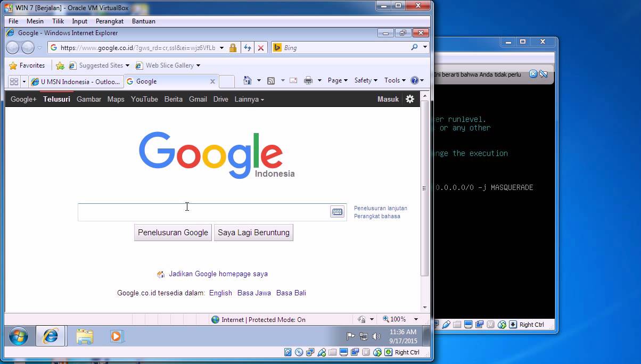The image size is (641, 364).
Task: Open the Favorites star button
Action: 27,65
